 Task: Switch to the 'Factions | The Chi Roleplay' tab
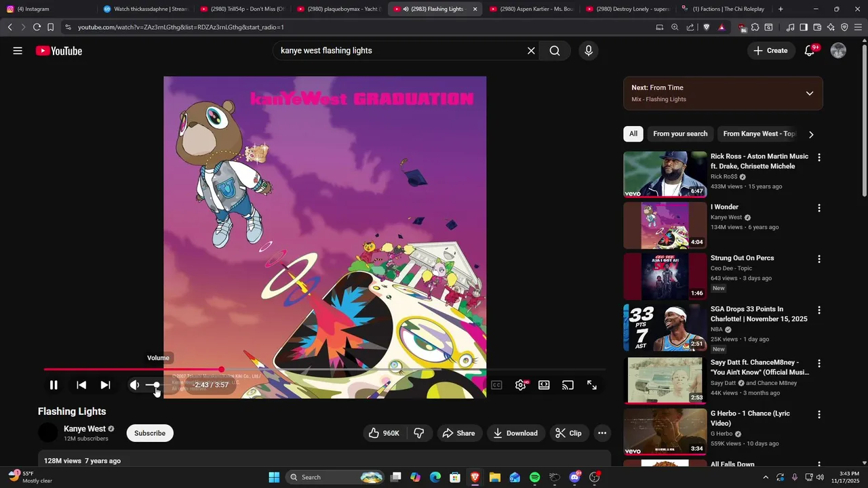pyautogui.click(x=724, y=9)
